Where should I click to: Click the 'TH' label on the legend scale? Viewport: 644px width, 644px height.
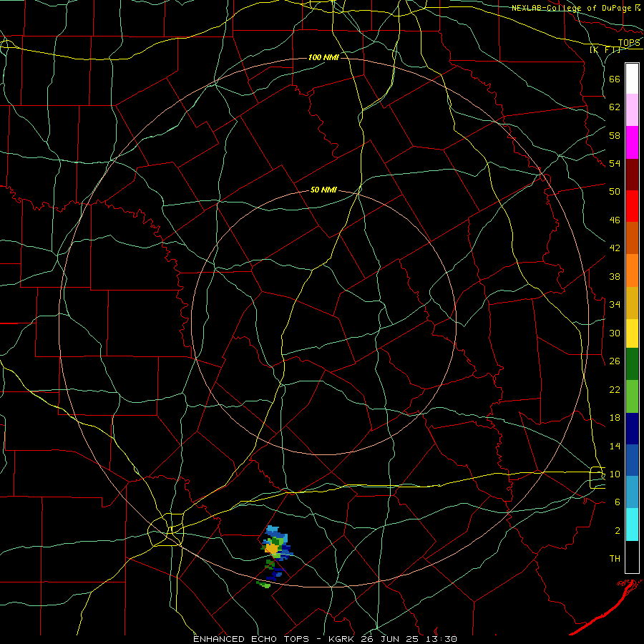[x=615, y=558]
